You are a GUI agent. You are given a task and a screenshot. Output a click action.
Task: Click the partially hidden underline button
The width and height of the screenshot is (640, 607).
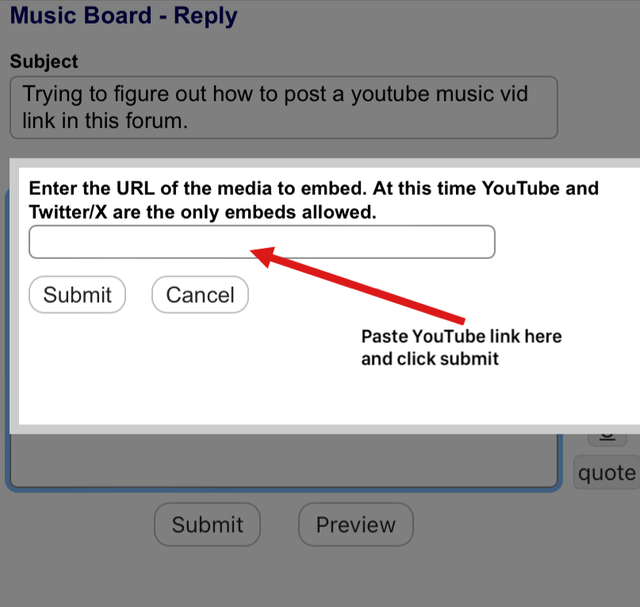[x=606, y=437]
